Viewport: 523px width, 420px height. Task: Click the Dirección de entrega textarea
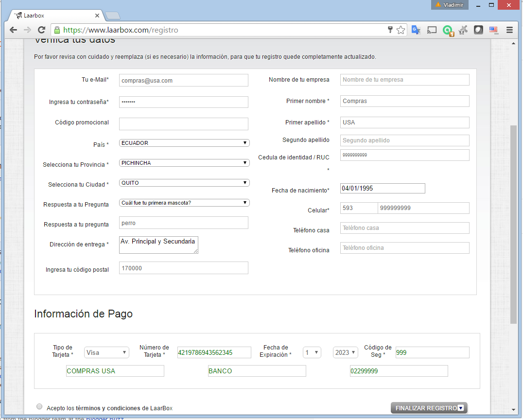click(x=158, y=245)
